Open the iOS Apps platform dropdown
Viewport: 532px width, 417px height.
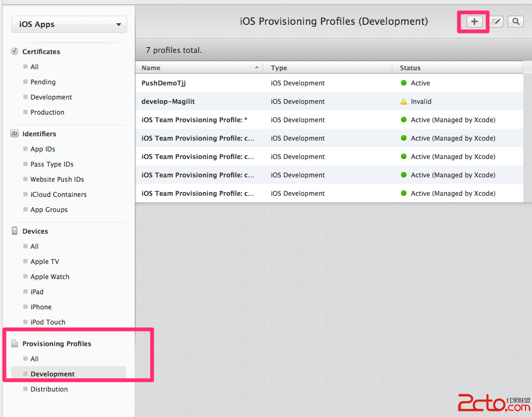(69, 24)
